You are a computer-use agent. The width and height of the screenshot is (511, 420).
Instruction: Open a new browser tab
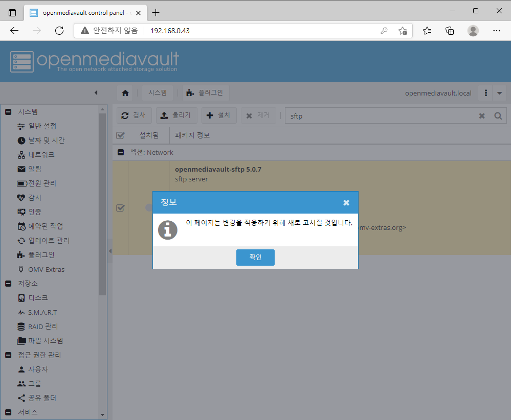tap(156, 13)
